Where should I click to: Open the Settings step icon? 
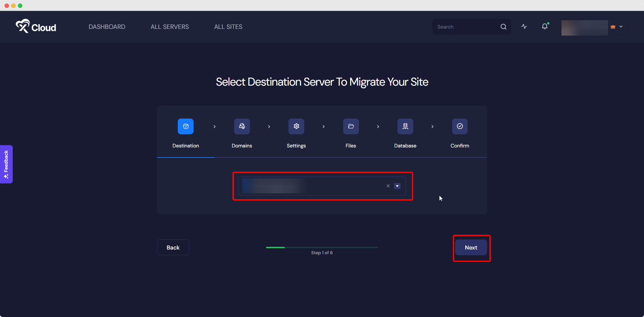[x=296, y=126]
